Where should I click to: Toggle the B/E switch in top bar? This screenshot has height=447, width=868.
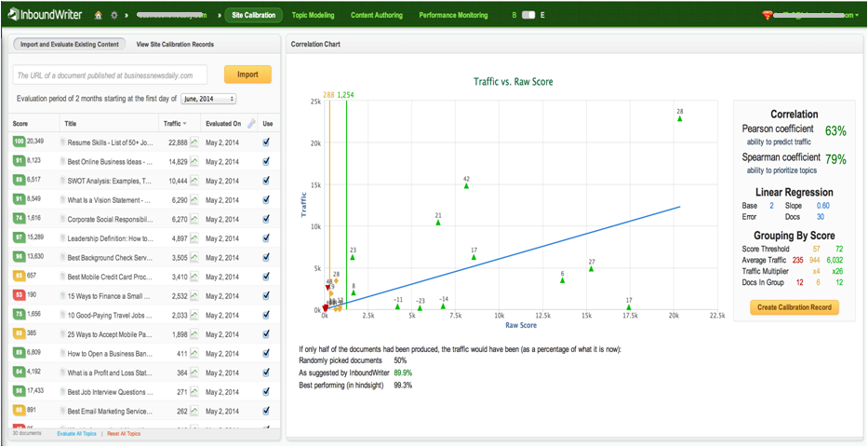[528, 16]
